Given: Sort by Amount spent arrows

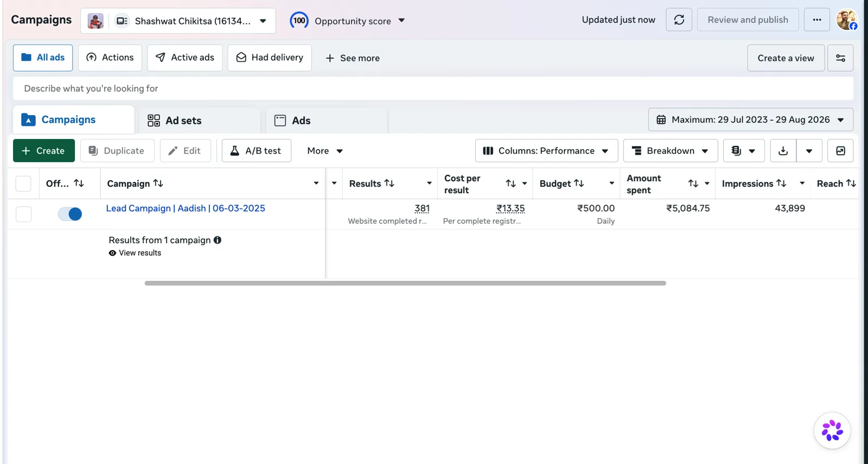Looking at the screenshot, I should pos(693,183).
